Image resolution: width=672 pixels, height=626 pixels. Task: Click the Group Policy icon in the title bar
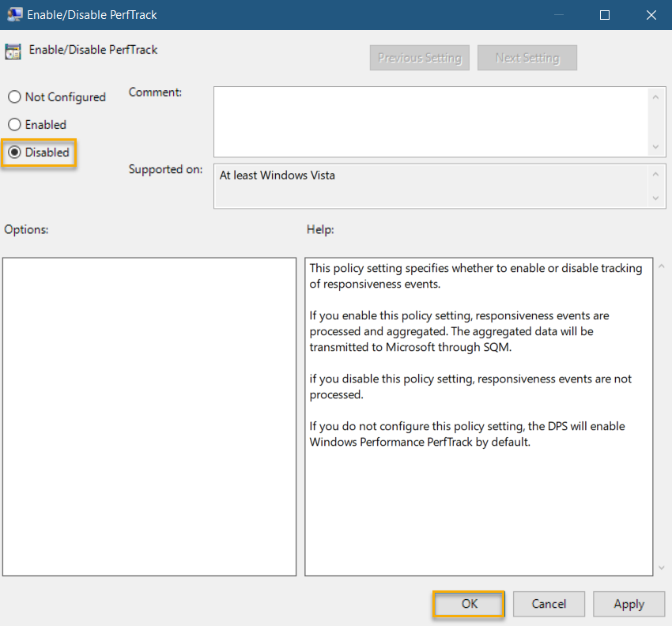click(15, 14)
